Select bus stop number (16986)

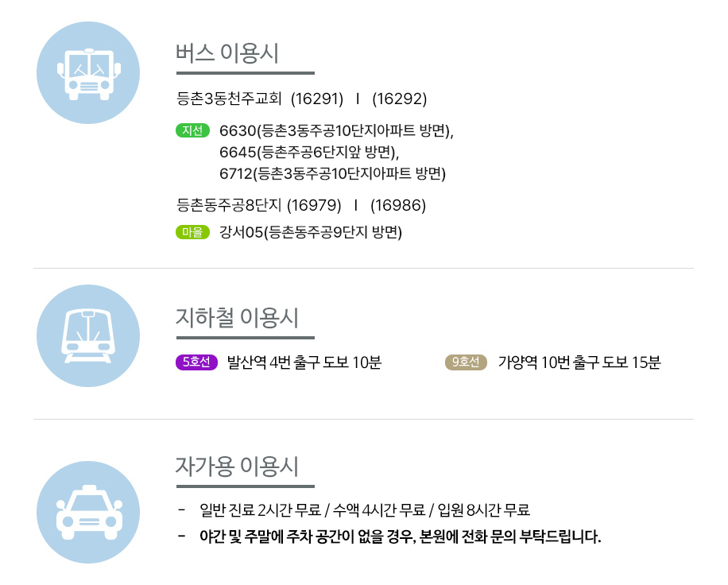point(398,205)
